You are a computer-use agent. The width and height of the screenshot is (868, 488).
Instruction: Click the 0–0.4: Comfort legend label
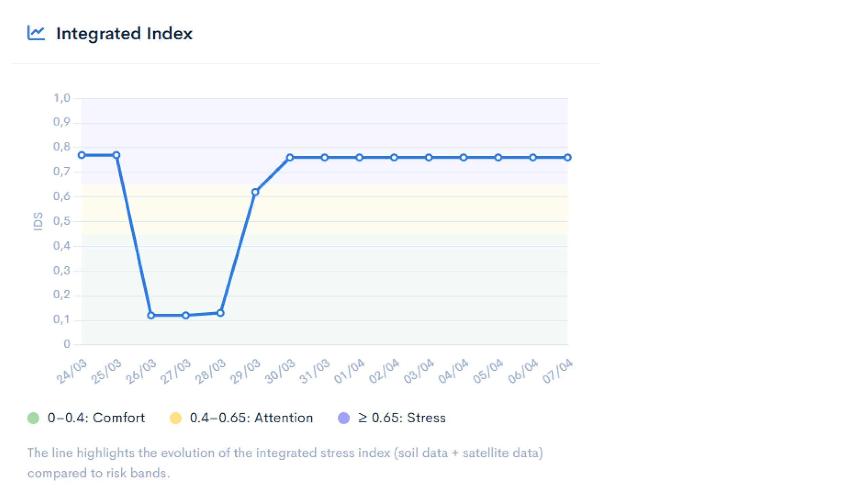point(96,418)
